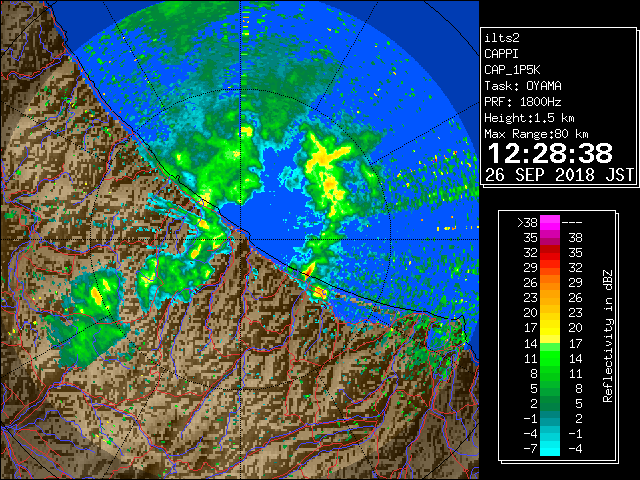Pick the magenta band atop the color scale

pyautogui.click(x=550, y=223)
